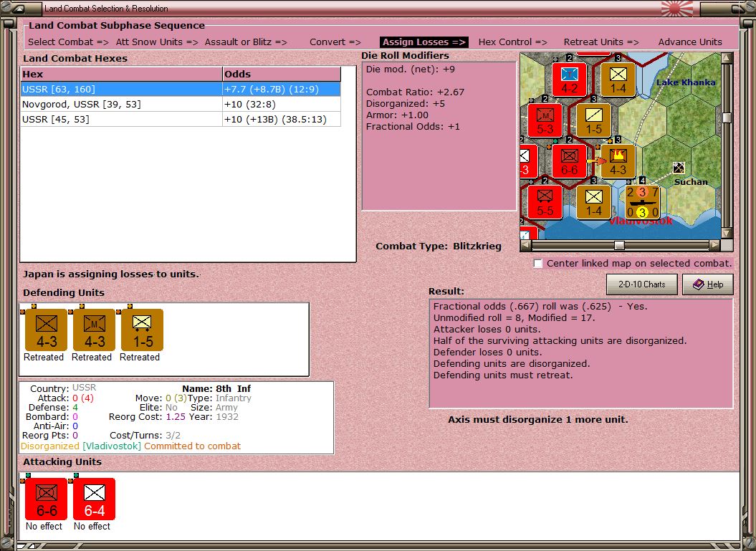Click Committed to combat status text
Screen dimensions: 756x551
coord(192,446)
